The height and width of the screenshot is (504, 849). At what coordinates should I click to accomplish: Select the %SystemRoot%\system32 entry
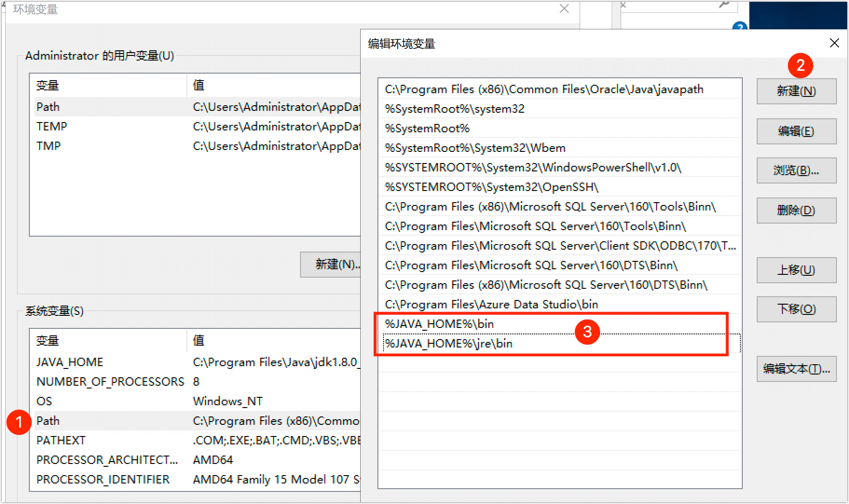pyautogui.click(x=454, y=109)
